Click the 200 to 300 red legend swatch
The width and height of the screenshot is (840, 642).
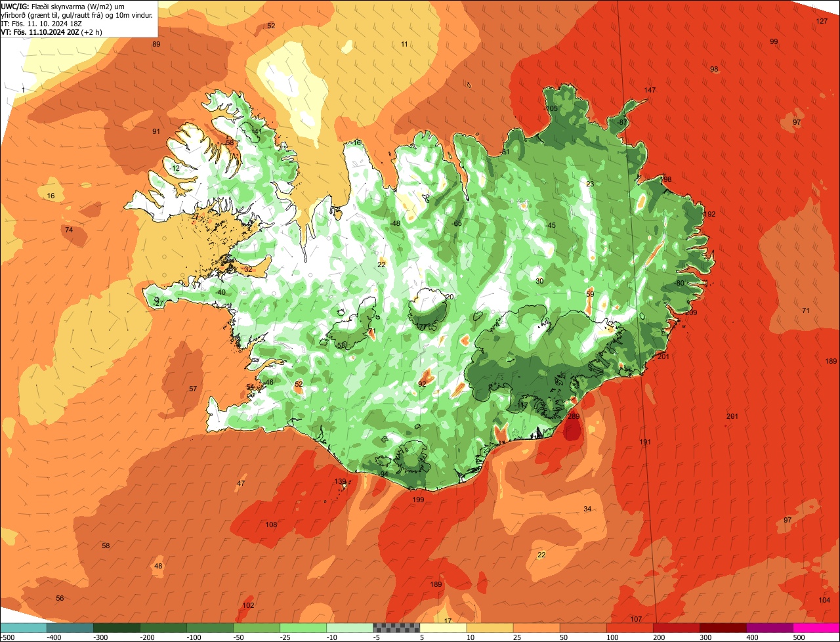(x=676, y=628)
